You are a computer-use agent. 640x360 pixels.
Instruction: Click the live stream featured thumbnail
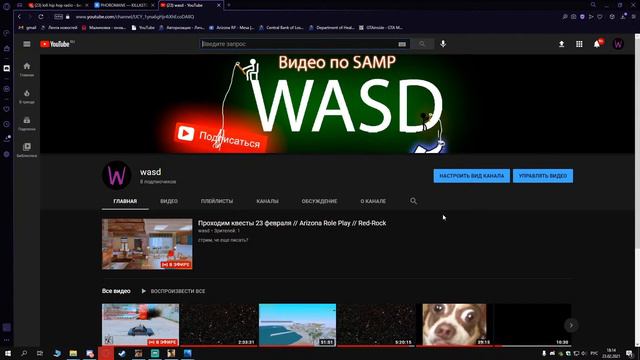(x=147, y=244)
